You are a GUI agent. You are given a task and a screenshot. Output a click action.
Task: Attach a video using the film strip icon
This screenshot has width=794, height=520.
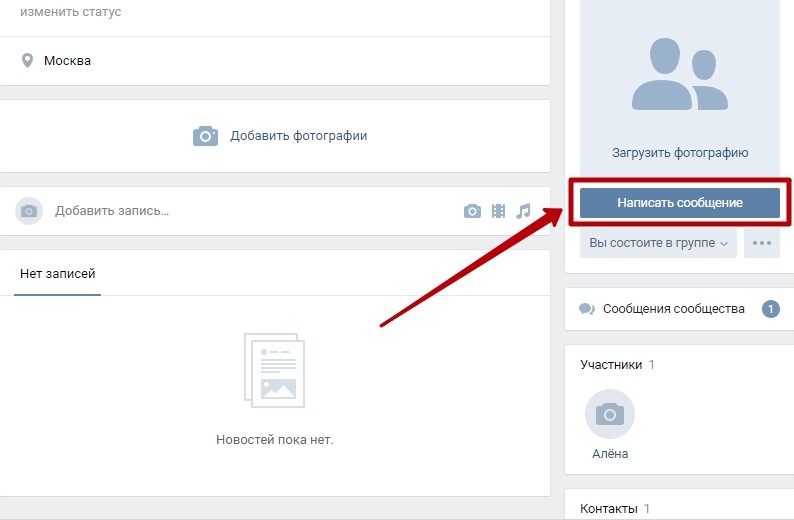498,211
